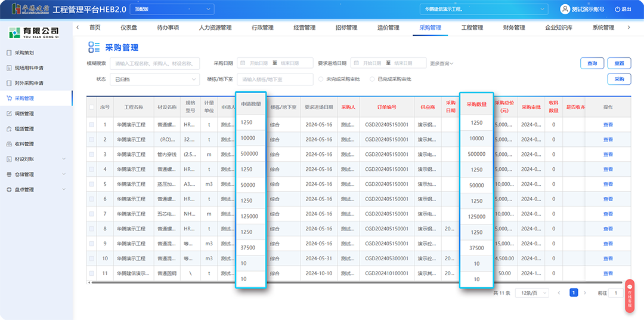The image size is (644, 320).
Task: Click 查看 link for row 11
Action: point(608,273)
